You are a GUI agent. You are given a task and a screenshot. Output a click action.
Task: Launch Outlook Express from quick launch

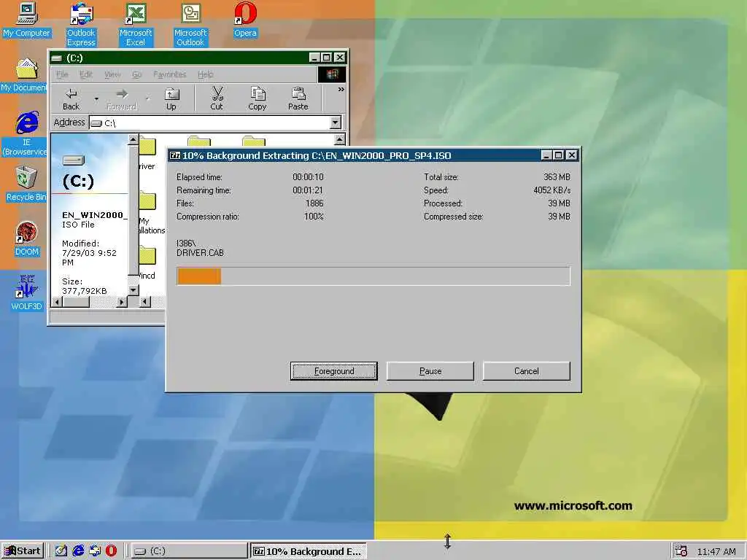[x=95, y=551]
